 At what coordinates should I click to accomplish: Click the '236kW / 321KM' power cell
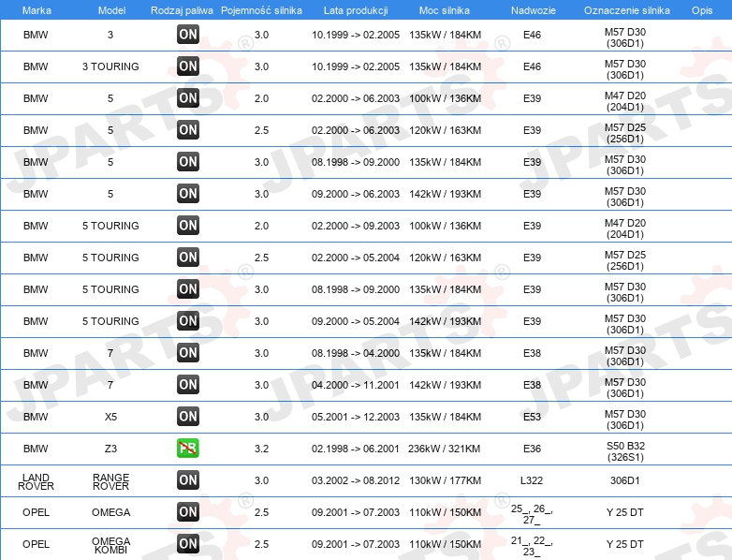[444, 449]
